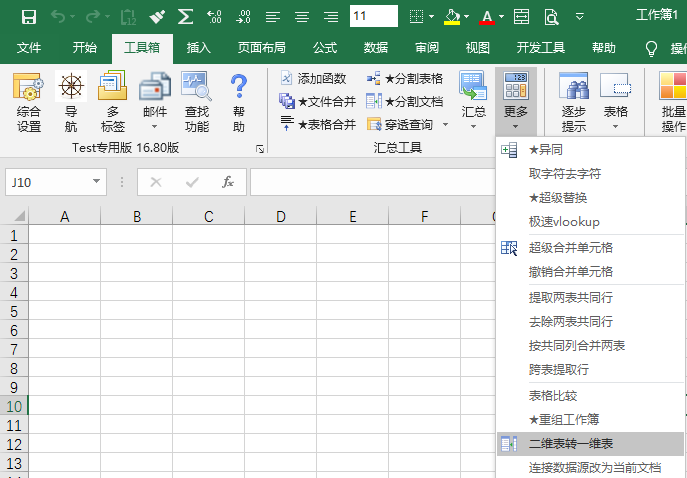The width and height of the screenshot is (687, 478).
Task: Expand the Name Box dropdown arrow
Action: coord(96,182)
